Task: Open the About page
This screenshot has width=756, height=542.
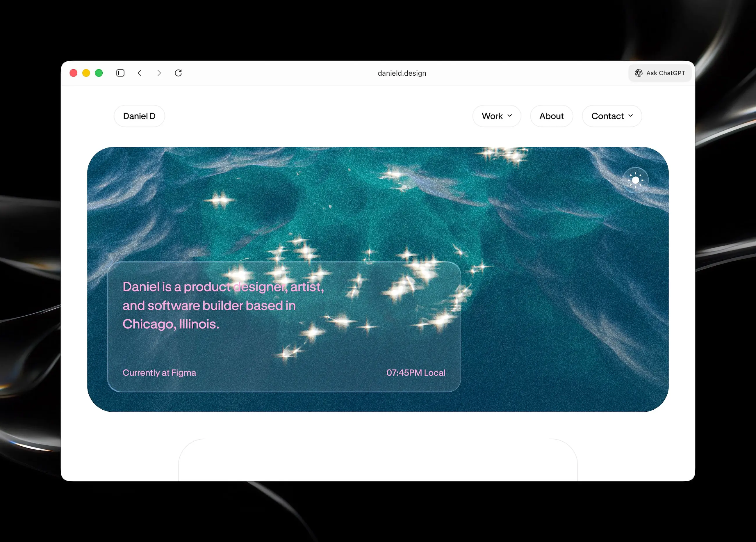Action: pyautogui.click(x=551, y=116)
